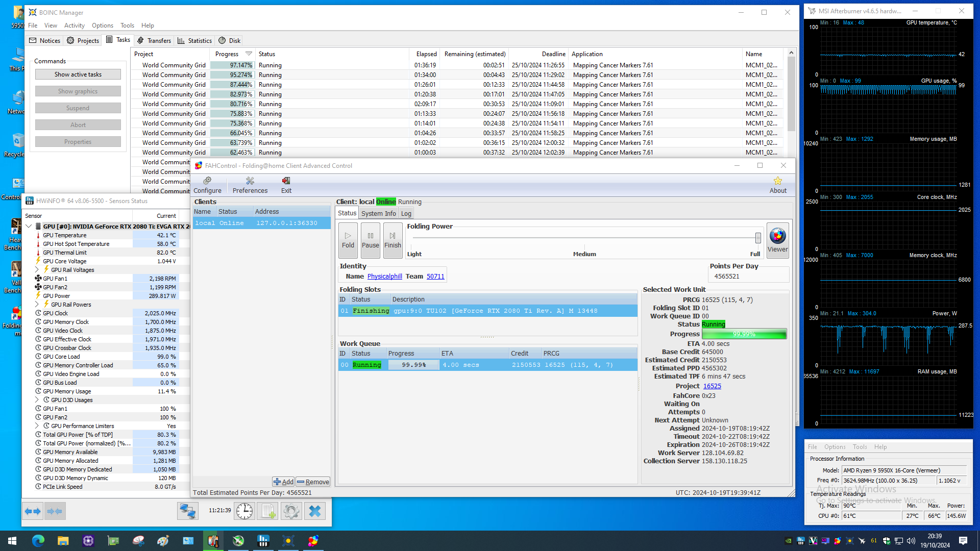Screen dimensions: 980x551
Task: Open Preferences in FAHControl toolbar
Action: (x=250, y=185)
